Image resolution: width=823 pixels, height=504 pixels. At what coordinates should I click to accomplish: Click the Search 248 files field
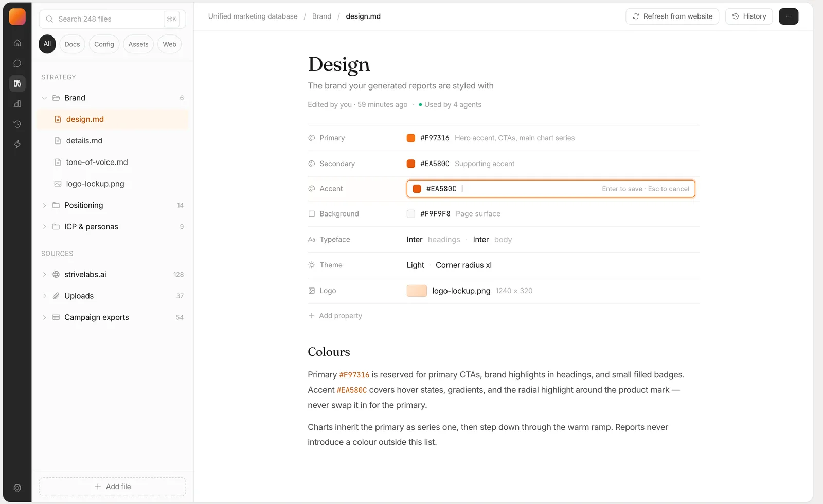point(112,19)
